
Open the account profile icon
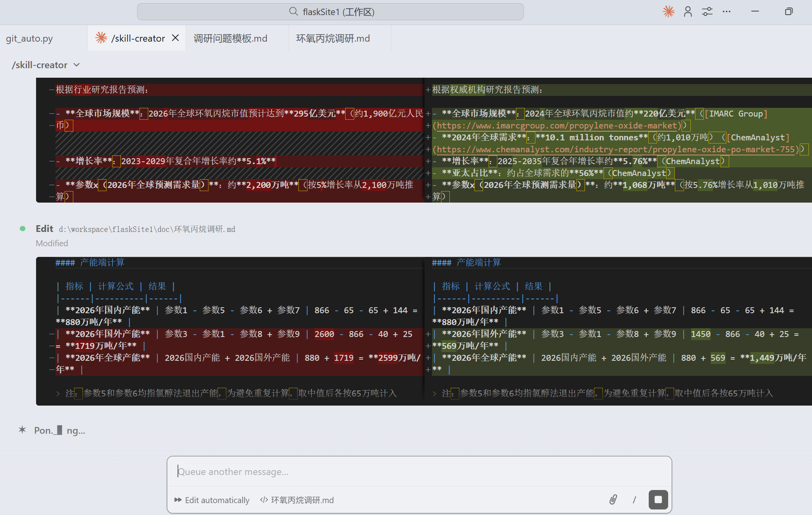coord(688,11)
